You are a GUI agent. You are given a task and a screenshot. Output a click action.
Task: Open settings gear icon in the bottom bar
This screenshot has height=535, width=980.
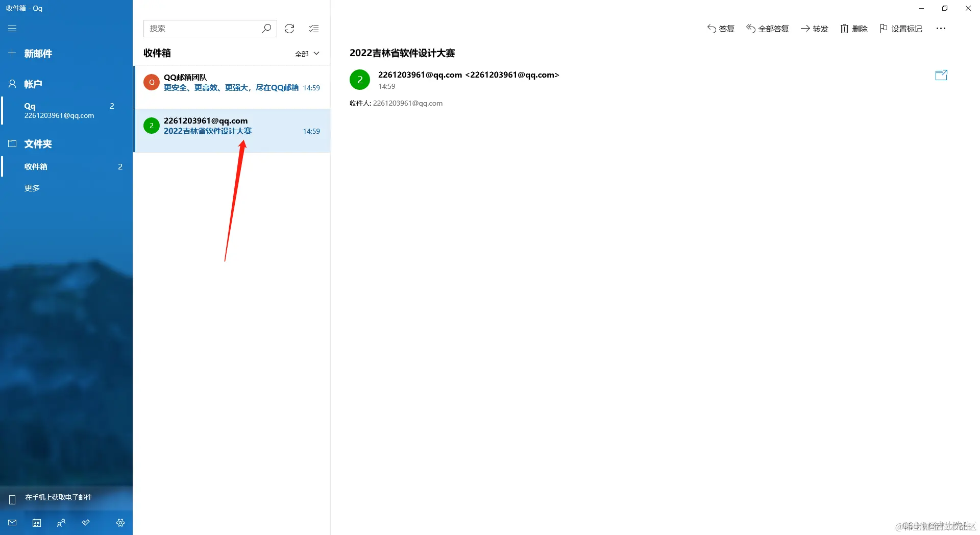tap(120, 523)
